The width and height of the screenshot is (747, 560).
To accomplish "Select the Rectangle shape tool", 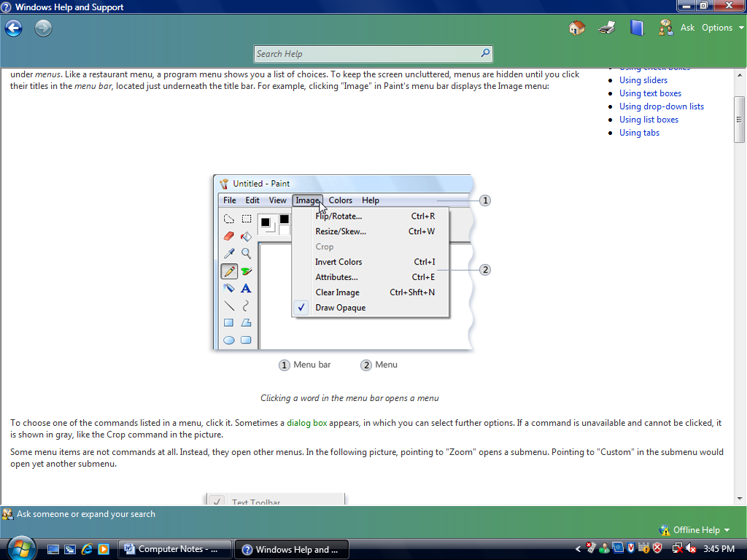I will (228, 323).
